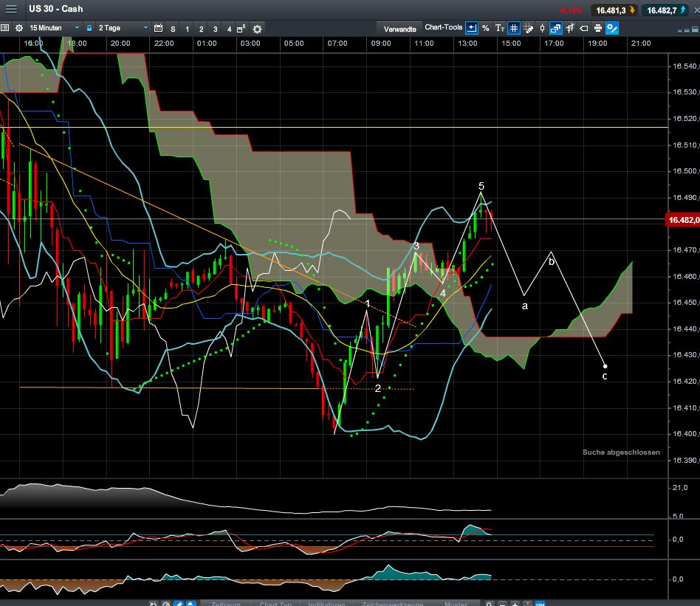Click the 21:00 time axis label
This screenshot has width=700, height=606.
click(x=641, y=44)
